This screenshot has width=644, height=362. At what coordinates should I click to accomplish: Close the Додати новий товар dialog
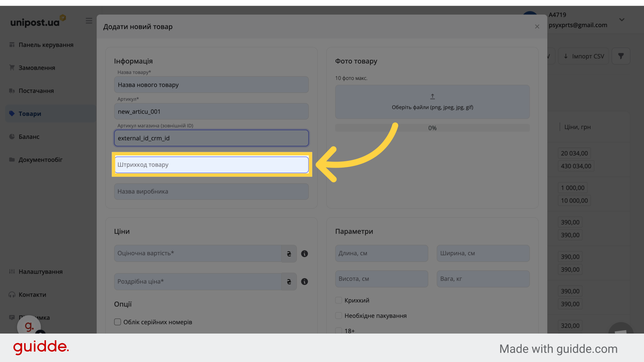(x=537, y=26)
